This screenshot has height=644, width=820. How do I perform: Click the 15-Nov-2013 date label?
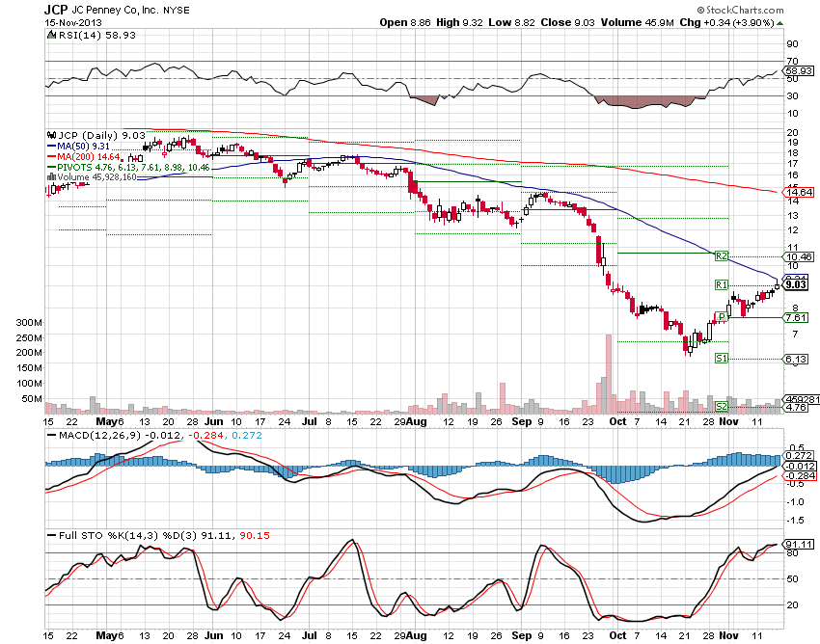pos(73,22)
